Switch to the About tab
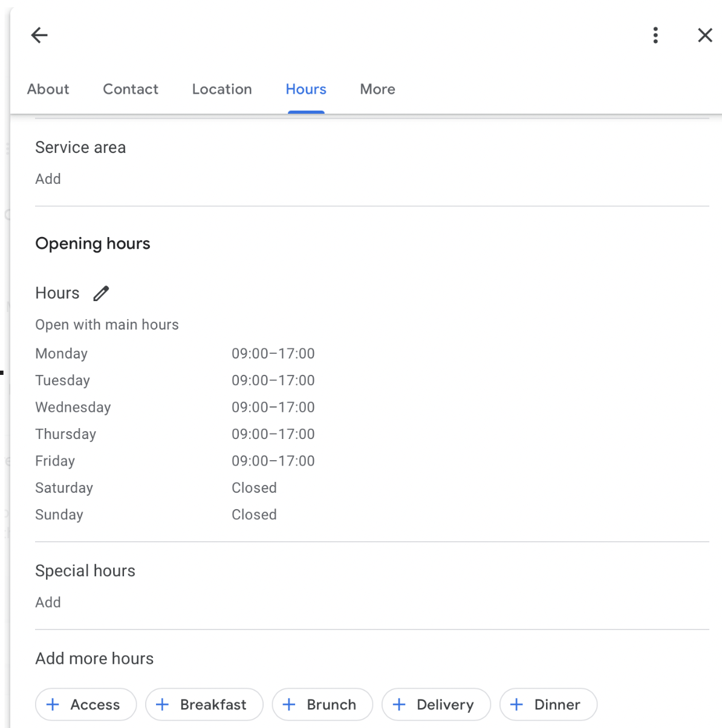The height and width of the screenshot is (728, 722). 48,89
